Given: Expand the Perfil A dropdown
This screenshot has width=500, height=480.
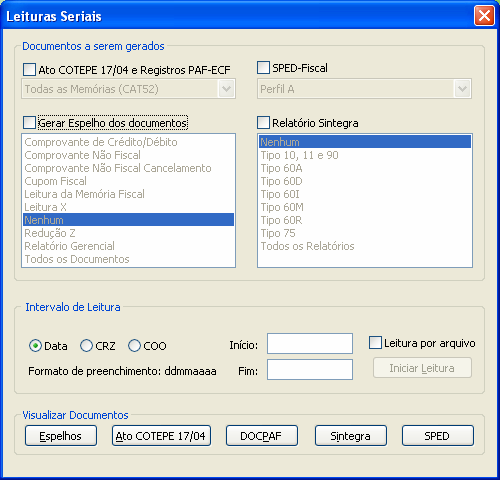Looking at the screenshot, I should click(x=364, y=89).
